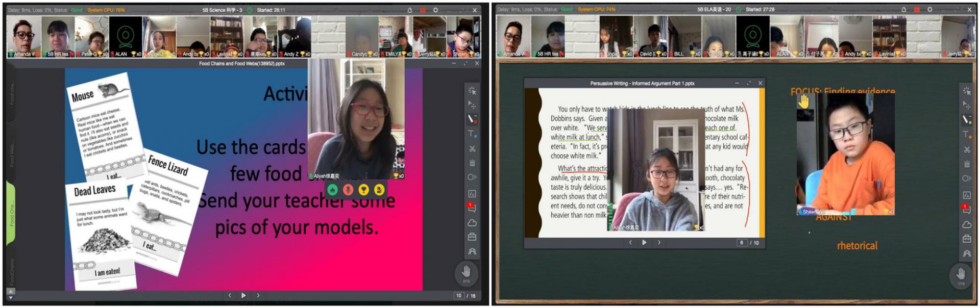Toggle the red recording button in ELA window
This screenshot has height=308, width=980.
tap(917, 10)
